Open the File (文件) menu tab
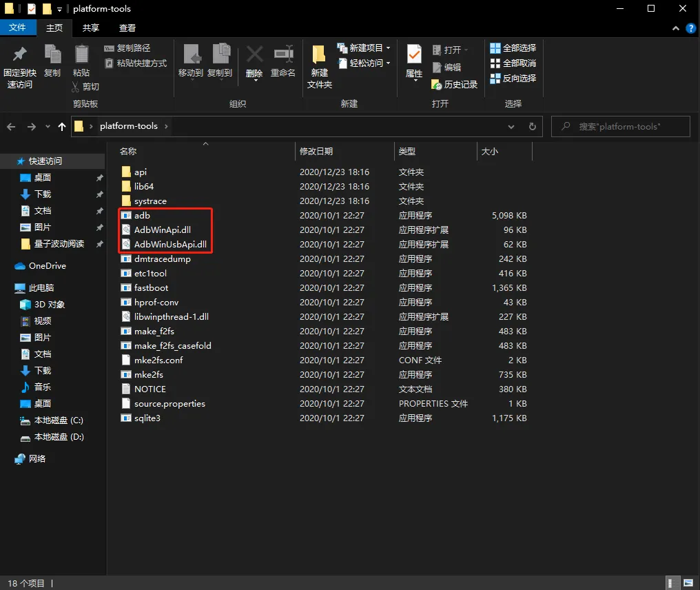 [x=17, y=28]
